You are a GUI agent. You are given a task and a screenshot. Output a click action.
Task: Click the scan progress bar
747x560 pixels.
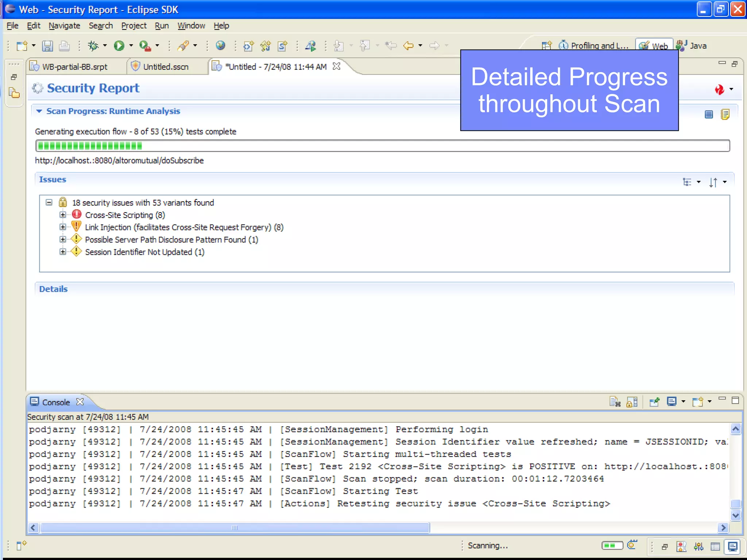(382, 146)
